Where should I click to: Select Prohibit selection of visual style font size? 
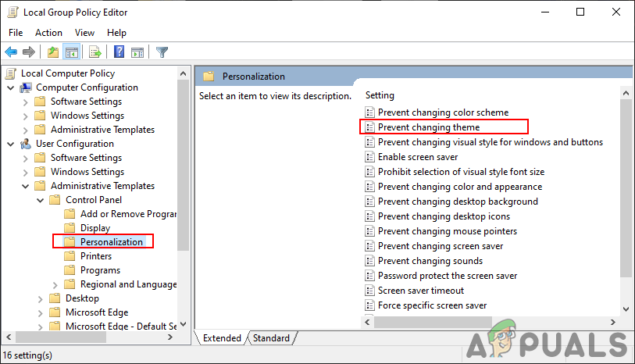[x=462, y=172]
